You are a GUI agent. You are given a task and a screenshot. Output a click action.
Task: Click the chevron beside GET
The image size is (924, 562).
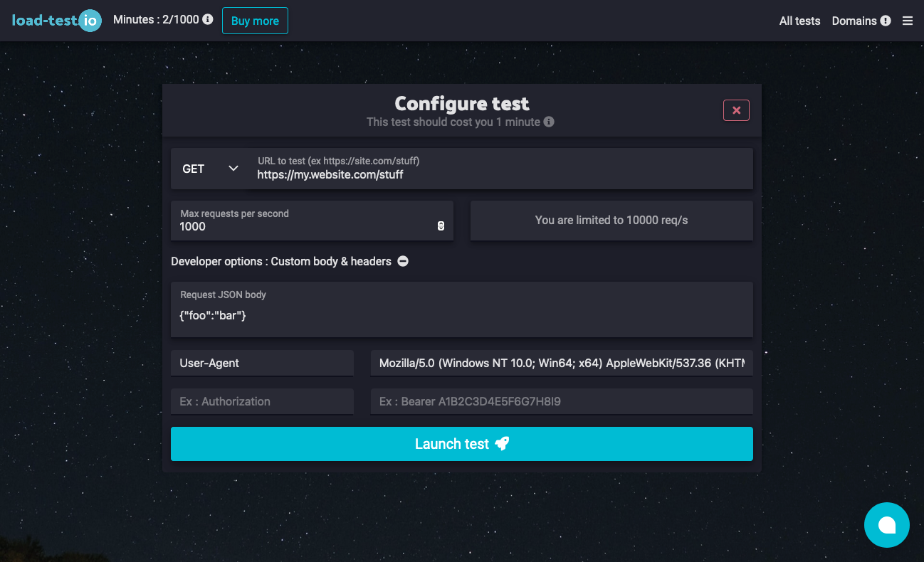[233, 169]
